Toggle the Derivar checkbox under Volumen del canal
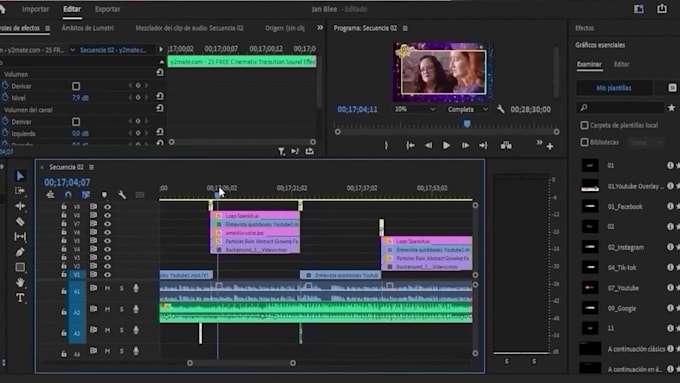 [76, 121]
